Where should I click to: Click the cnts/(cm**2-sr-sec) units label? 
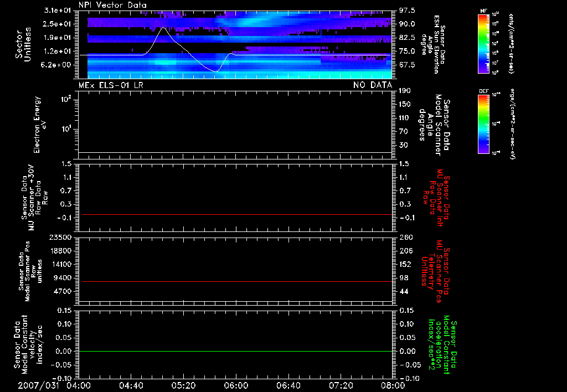511,43
